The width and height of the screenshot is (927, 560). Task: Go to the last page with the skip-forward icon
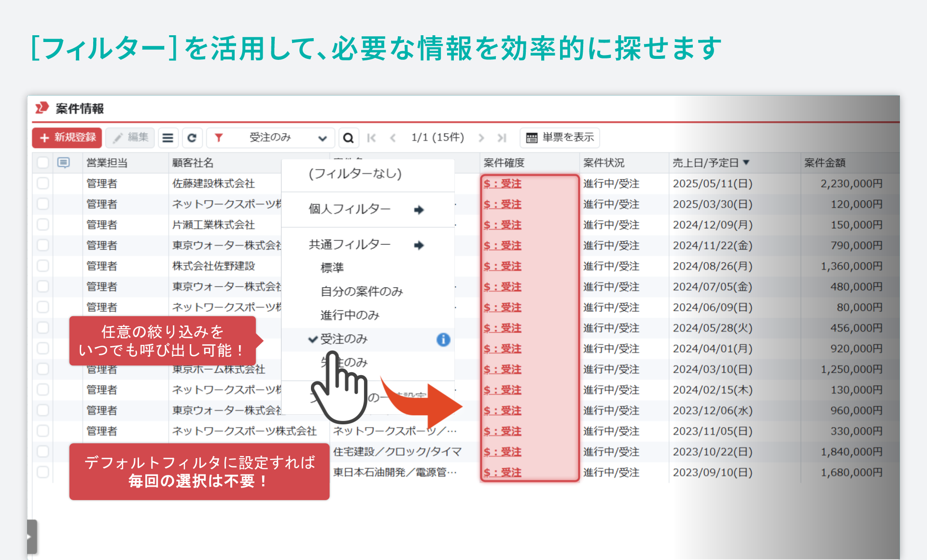click(501, 138)
